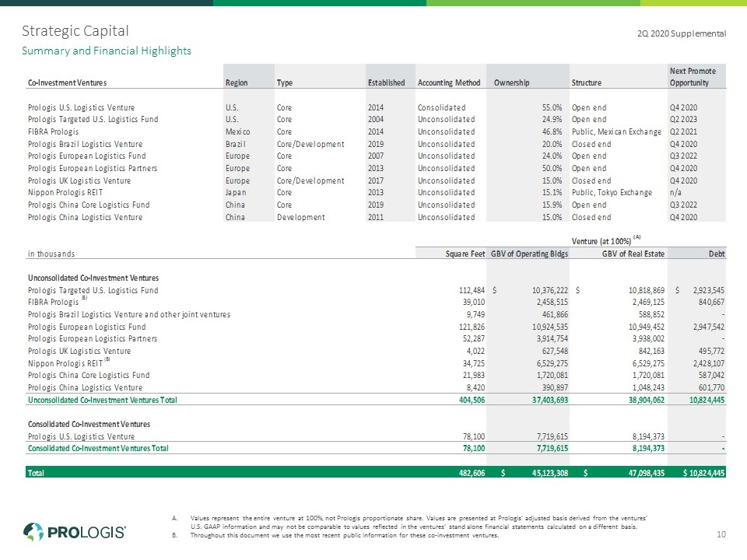The height and width of the screenshot is (560, 747).
Task: Click 'Next Promote Opportunity' column header
Action: [x=693, y=77]
